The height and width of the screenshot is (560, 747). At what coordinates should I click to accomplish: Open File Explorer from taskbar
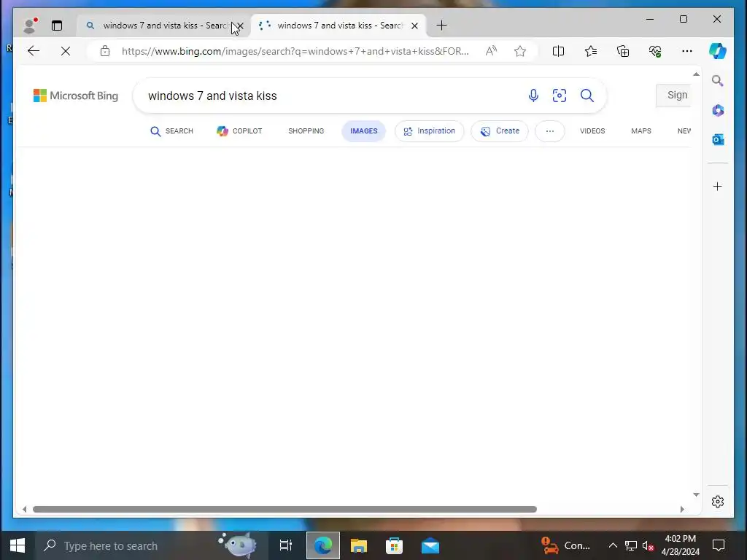pyautogui.click(x=359, y=545)
